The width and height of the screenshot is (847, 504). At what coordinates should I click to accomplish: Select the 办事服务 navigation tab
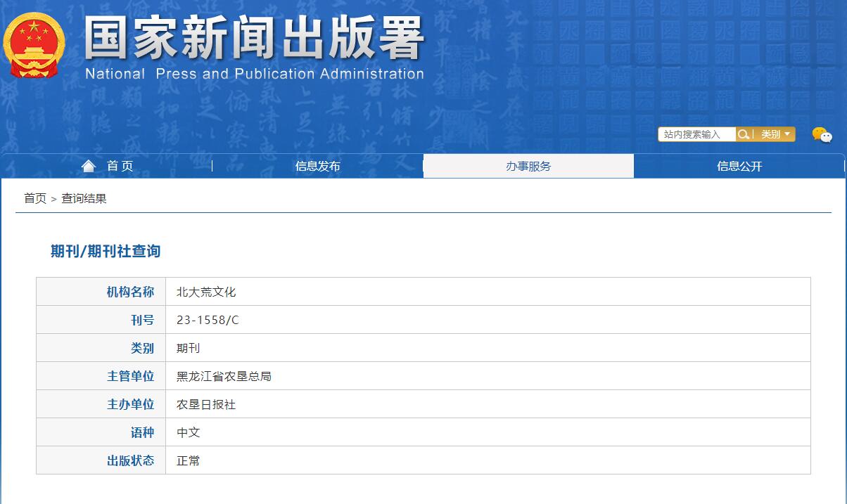(528, 165)
